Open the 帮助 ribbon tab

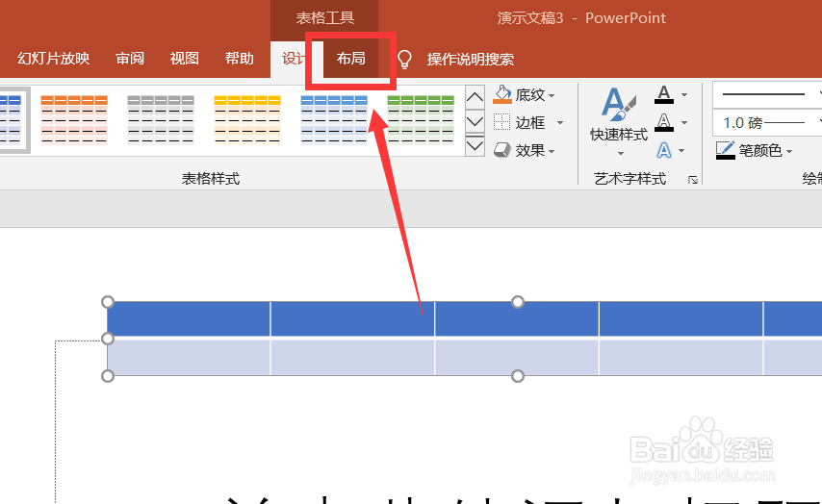coord(239,58)
